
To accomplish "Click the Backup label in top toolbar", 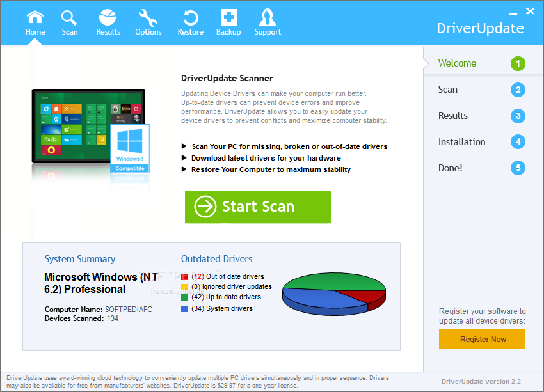I will [x=228, y=32].
